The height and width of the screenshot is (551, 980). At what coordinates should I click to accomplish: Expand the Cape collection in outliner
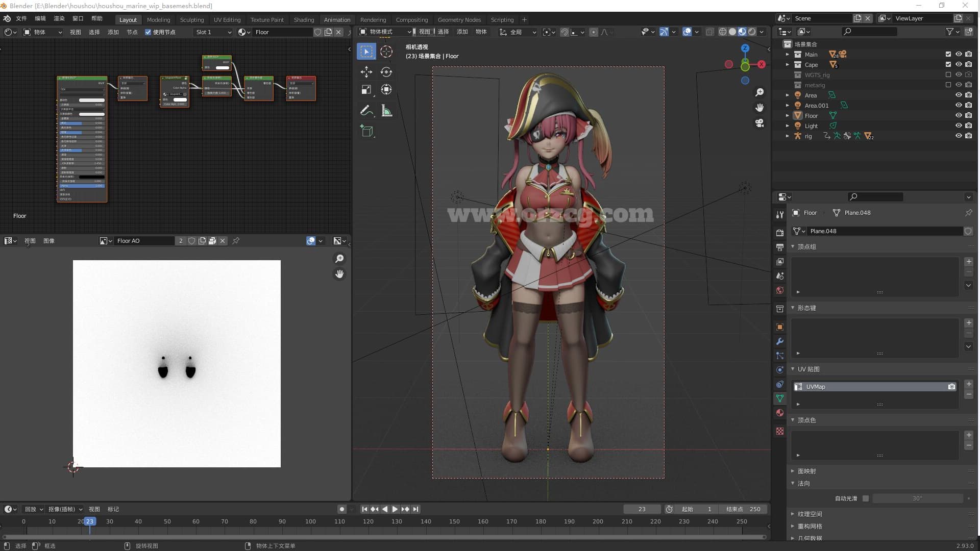pos(787,64)
